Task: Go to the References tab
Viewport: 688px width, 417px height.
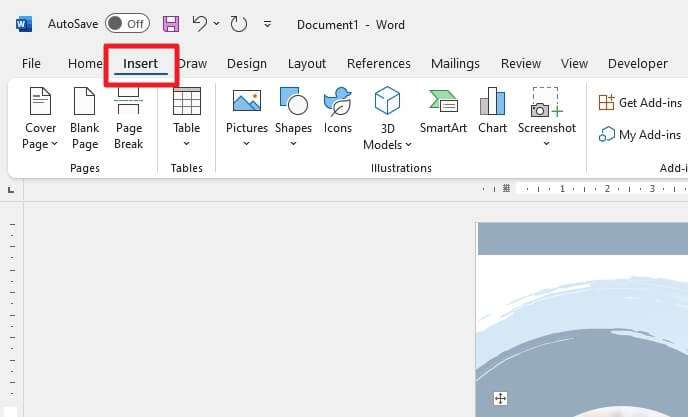Action: (x=379, y=64)
